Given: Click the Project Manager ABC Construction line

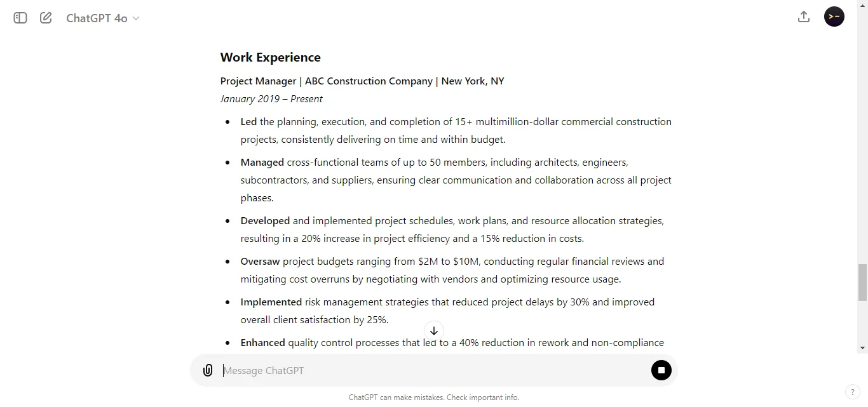Looking at the screenshot, I should coord(362,81).
